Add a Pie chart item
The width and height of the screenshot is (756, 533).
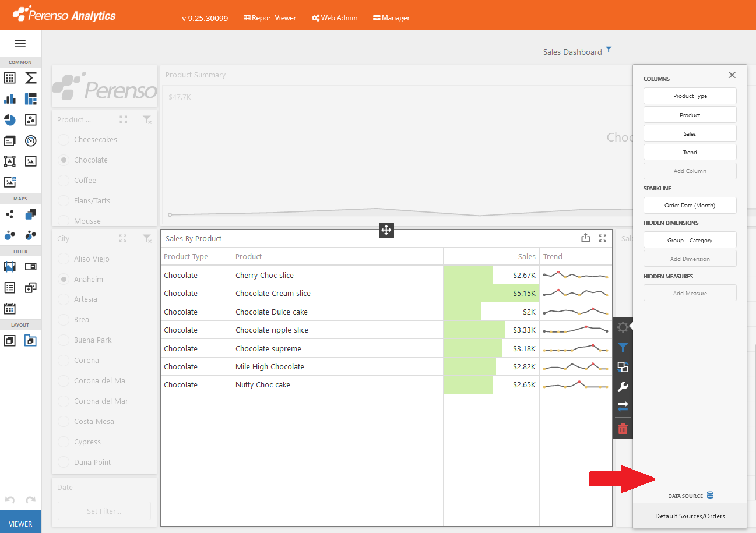coord(10,120)
